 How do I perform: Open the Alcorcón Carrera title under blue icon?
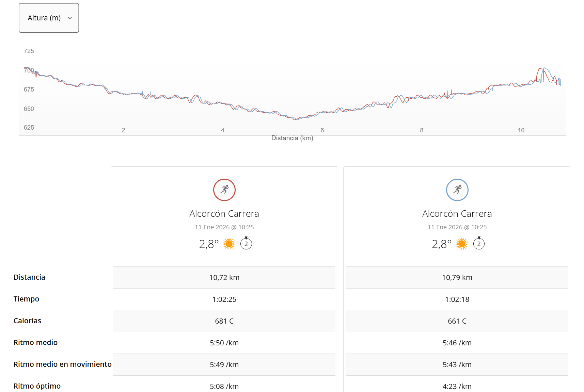click(457, 214)
